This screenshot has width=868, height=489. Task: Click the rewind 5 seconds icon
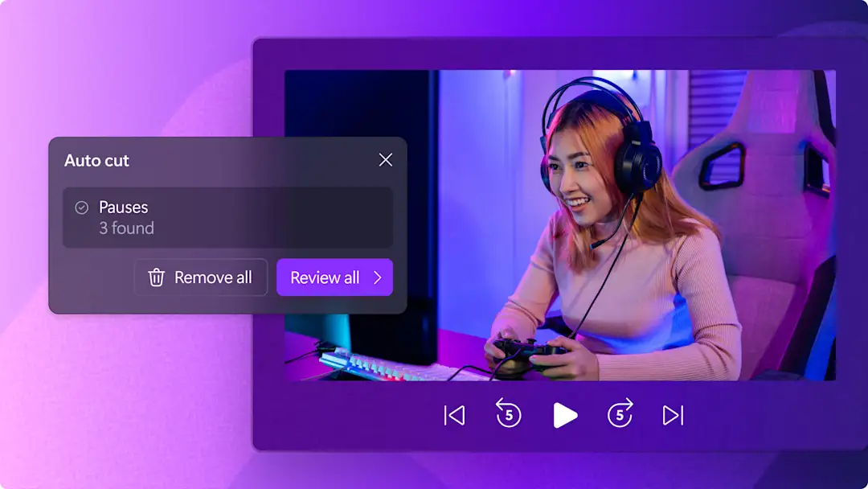coord(507,415)
